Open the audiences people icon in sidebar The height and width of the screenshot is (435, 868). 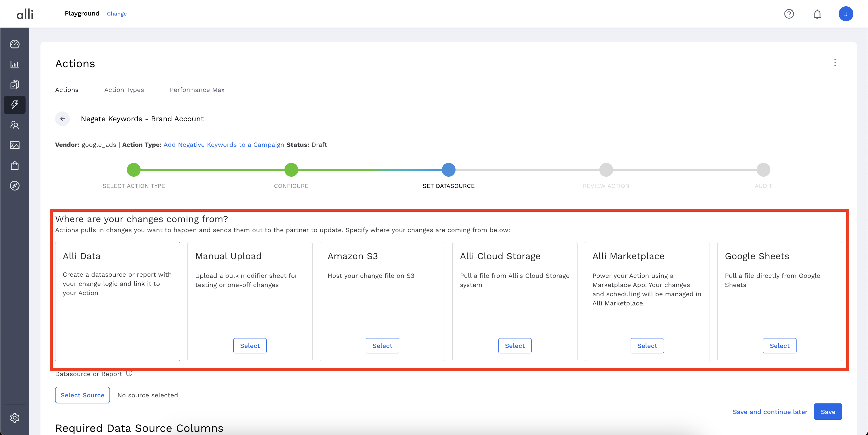pos(14,125)
